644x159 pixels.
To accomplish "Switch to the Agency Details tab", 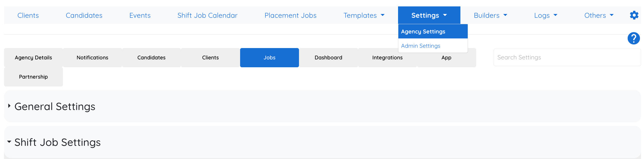I will click(x=34, y=58).
